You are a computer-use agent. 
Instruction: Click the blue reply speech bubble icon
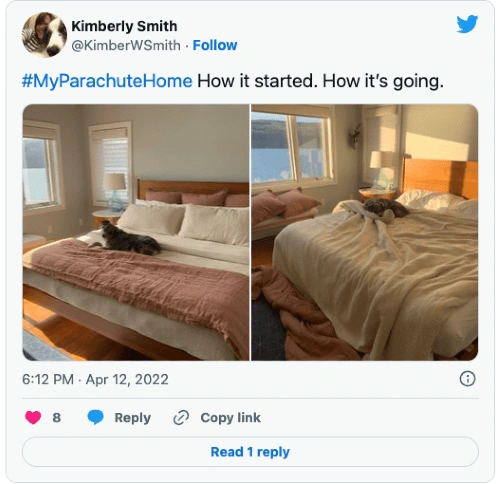click(x=95, y=417)
